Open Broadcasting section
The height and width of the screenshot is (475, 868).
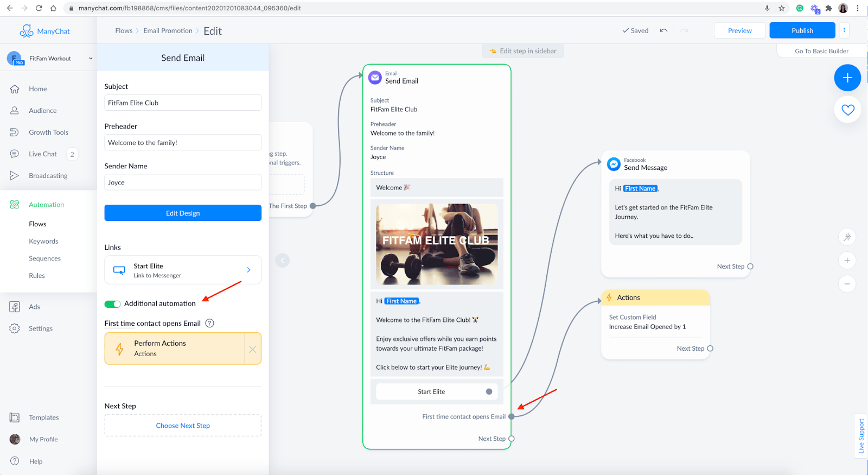point(48,176)
